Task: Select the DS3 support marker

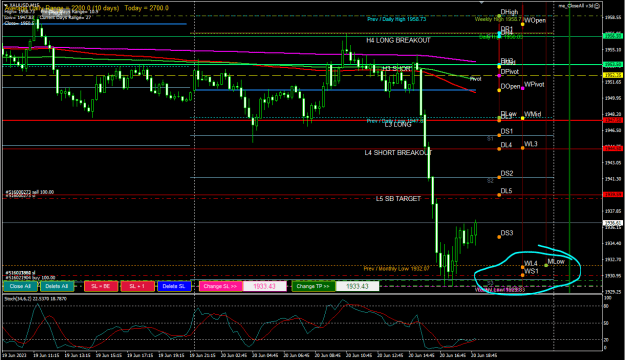Action: pyautogui.click(x=499, y=237)
